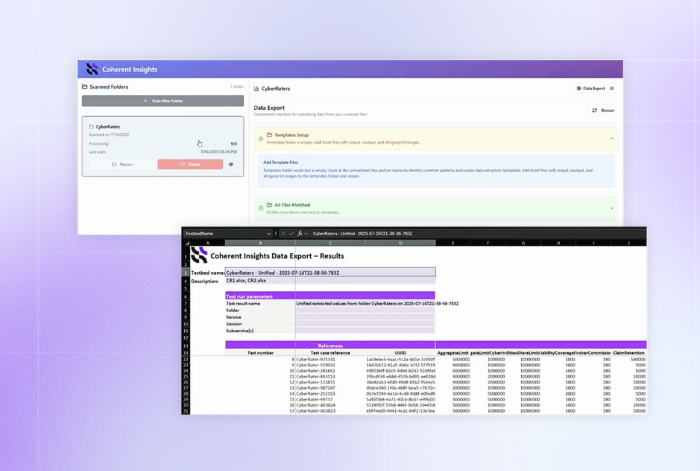Collapse the Templates Setup panel
The image size is (700, 471).
[612, 138]
